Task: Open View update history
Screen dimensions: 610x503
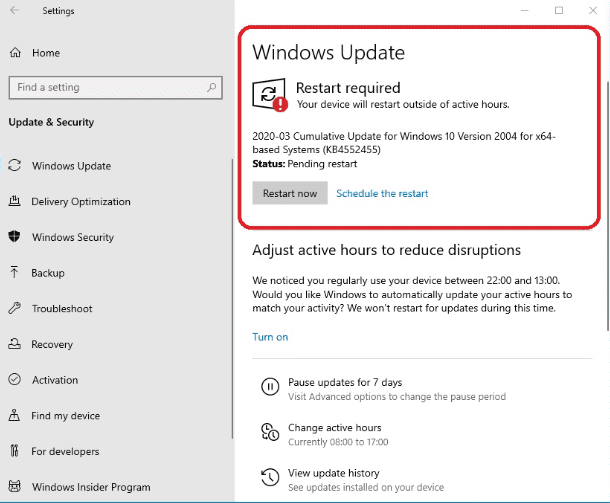Action: coord(334,473)
